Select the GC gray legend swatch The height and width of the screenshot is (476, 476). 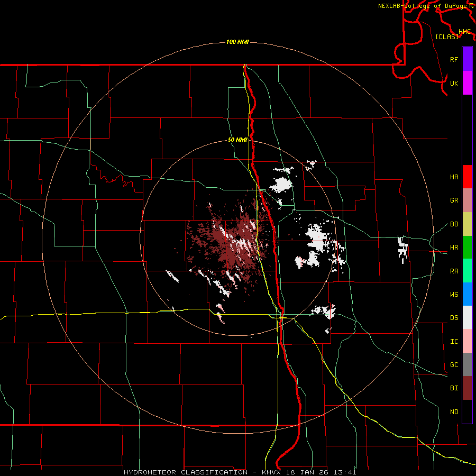tap(467, 364)
